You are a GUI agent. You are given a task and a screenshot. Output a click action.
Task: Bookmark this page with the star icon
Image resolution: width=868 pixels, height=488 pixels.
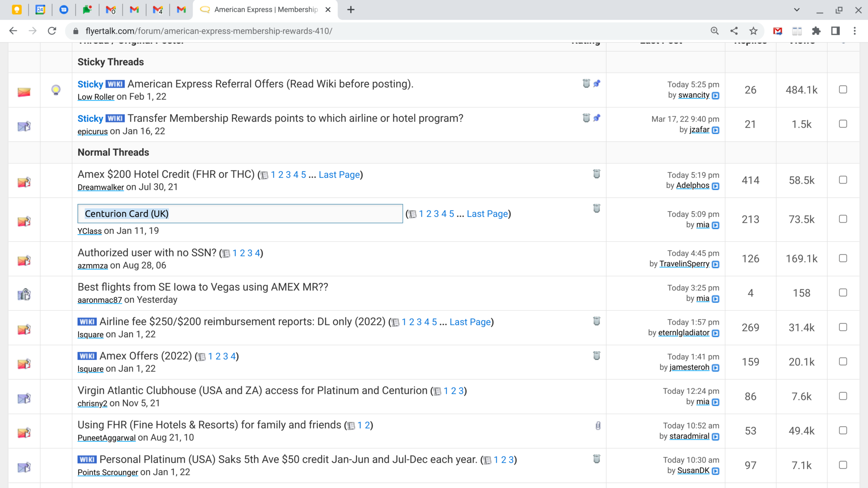tap(753, 31)
